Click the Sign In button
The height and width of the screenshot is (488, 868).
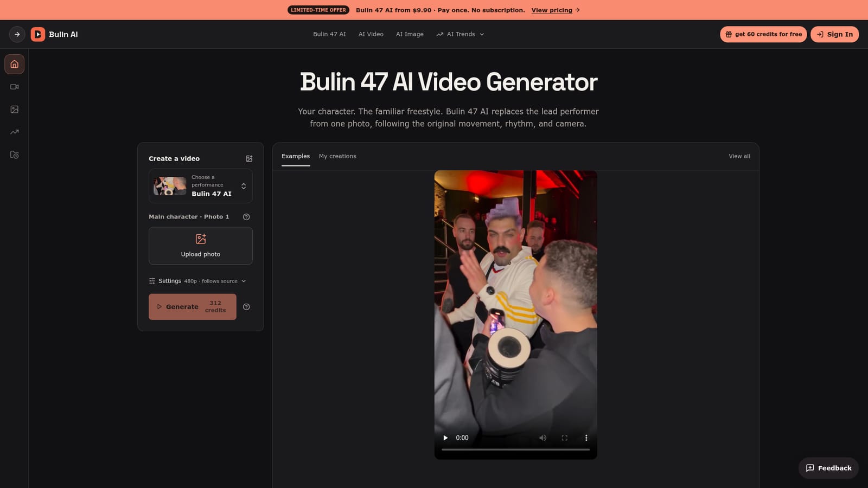coord(834,34)
